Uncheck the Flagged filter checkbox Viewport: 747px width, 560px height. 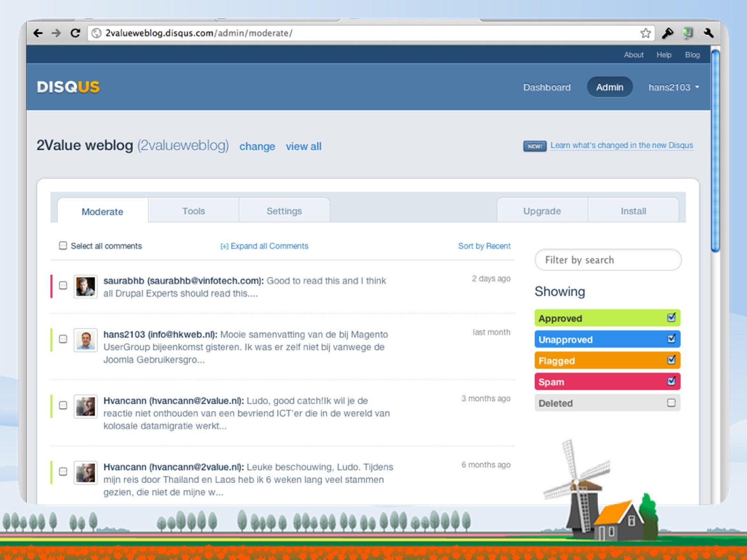tap(671, 360)
